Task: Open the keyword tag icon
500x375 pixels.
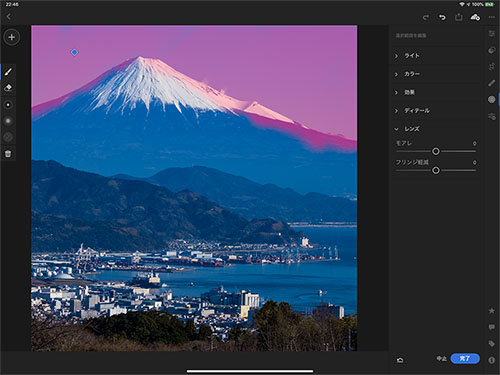Action: tap(492, 344)
